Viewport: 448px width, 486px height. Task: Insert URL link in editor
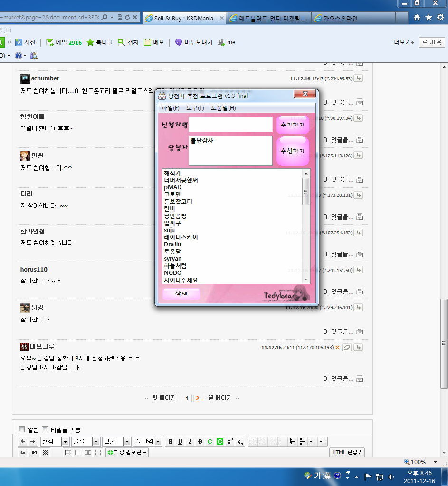click(x=34, y=452)
